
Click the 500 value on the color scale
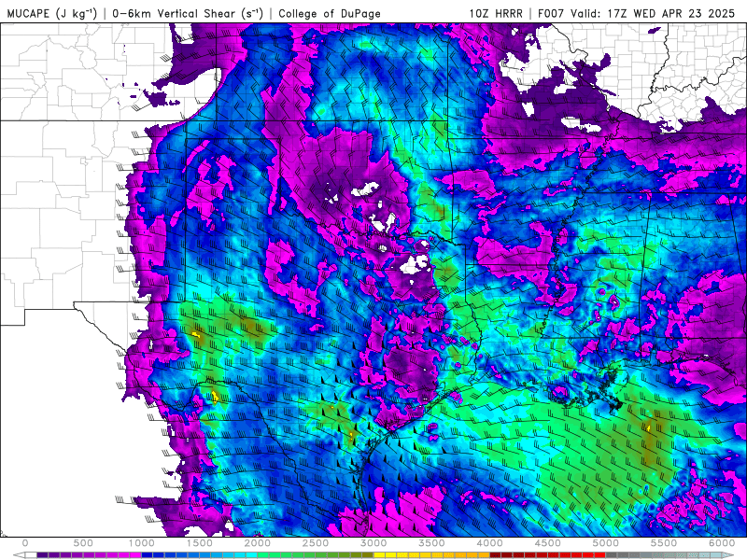pos(83,543)
